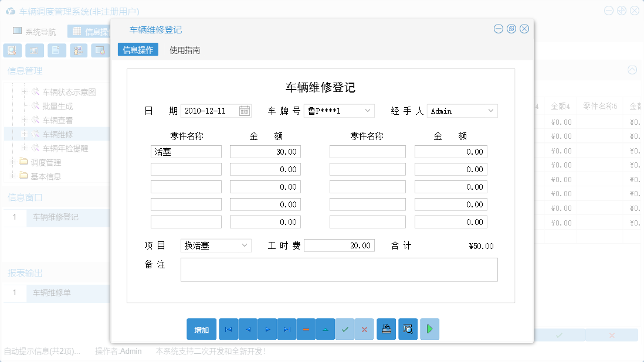This screenshot has width=644, height=362.
Task: Go to the next record
Action: tap(267, 329)
